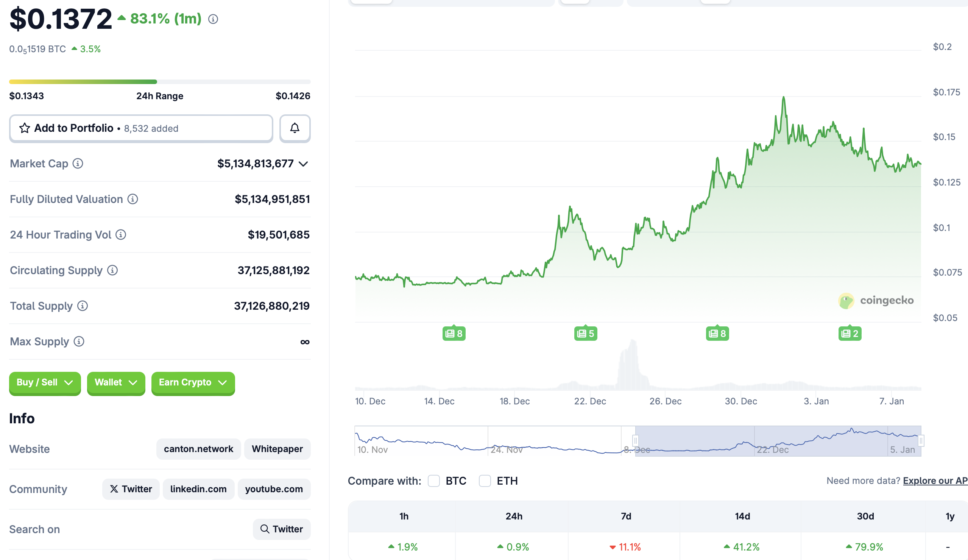968x560 pixels.
Task: Open the Whitepaper link
Action: pos(277,449)
